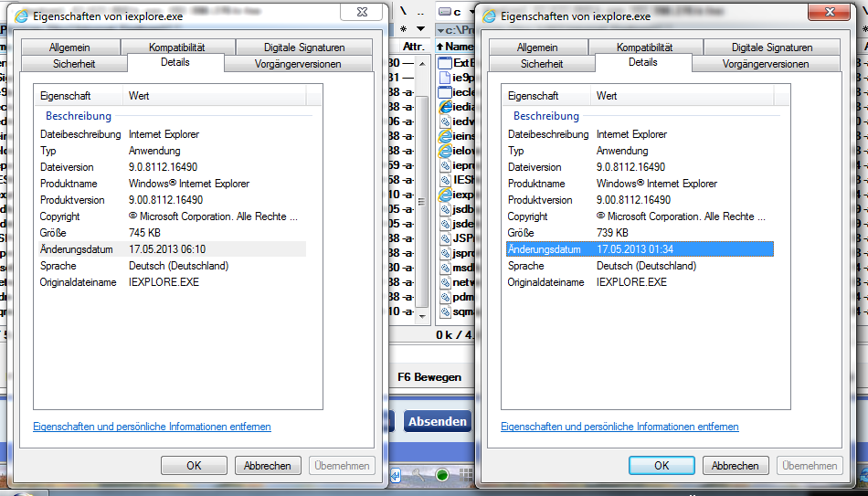Select the 'jsde' DLL file icon

point(445,224)
